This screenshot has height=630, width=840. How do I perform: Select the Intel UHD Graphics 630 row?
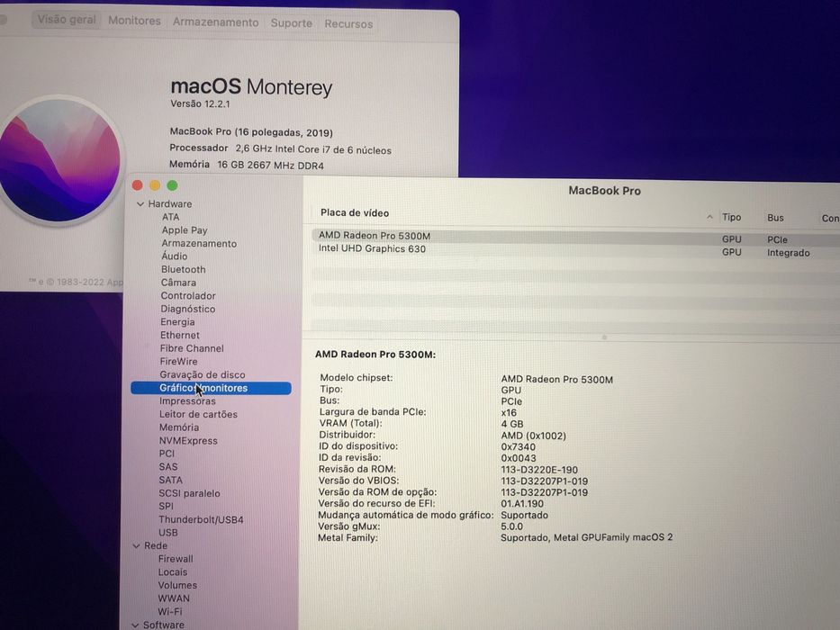tap(575, 250)
